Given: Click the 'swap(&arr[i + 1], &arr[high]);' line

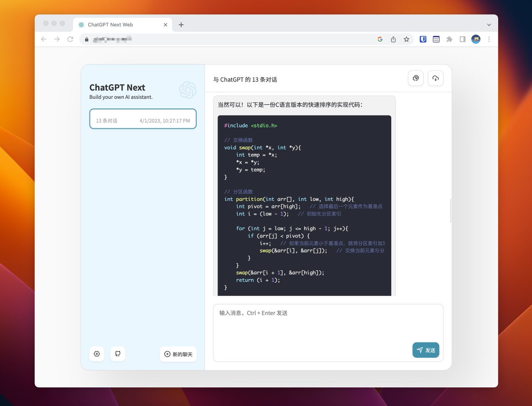Looking at the screenshot, I should tap(280, 273).
